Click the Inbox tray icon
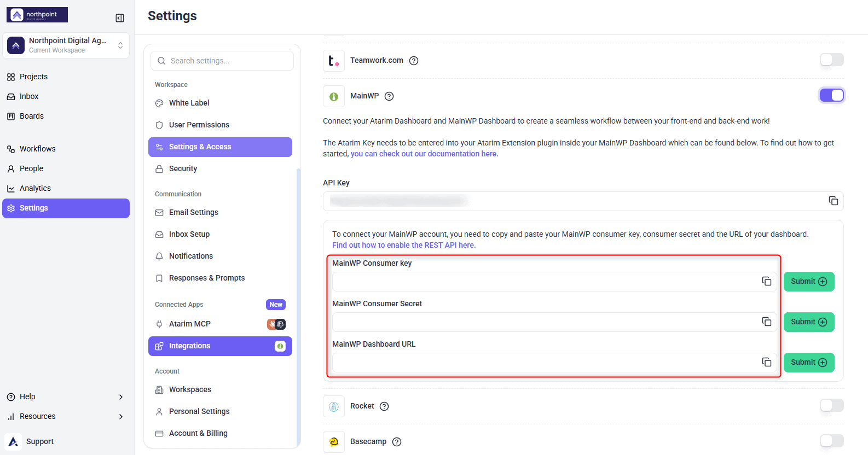This screenshot has height=455, width=868. [x=11, y=97]
